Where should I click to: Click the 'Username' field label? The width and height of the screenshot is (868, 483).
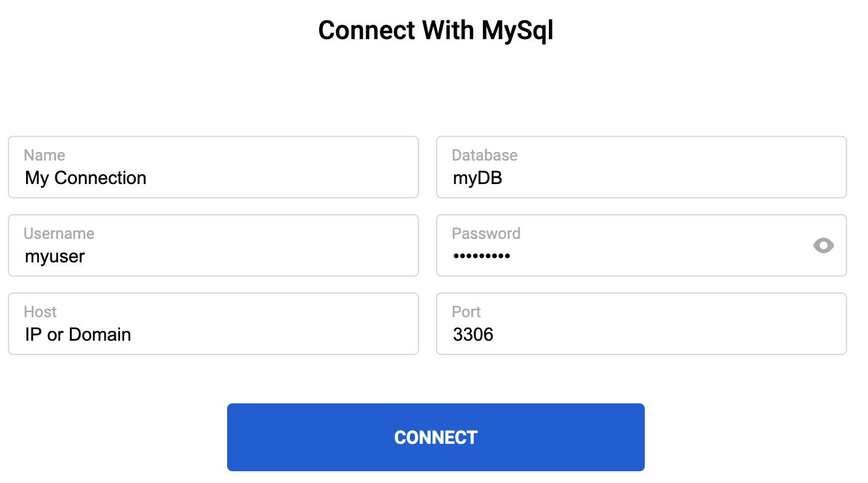(59, 234)
